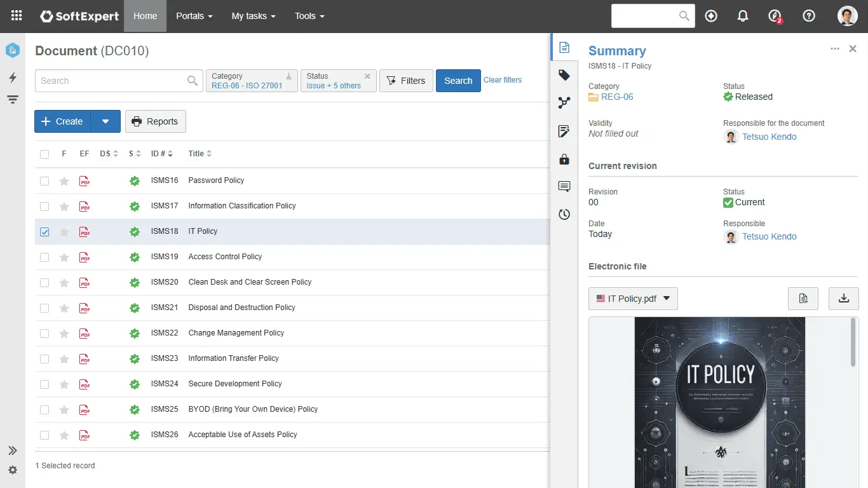Screen dimensions: 868x488
Task: Open the REG-06 category link
Action: (617, 97)
